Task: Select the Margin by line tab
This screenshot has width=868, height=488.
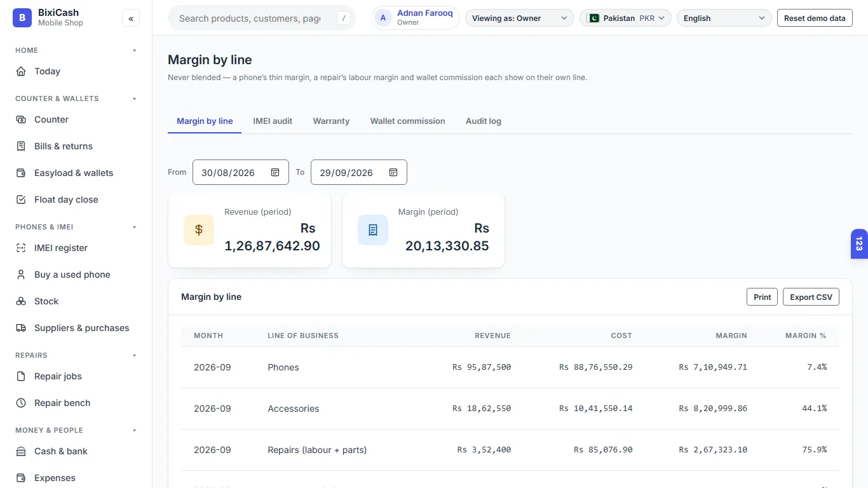Action: coord(205,121)
